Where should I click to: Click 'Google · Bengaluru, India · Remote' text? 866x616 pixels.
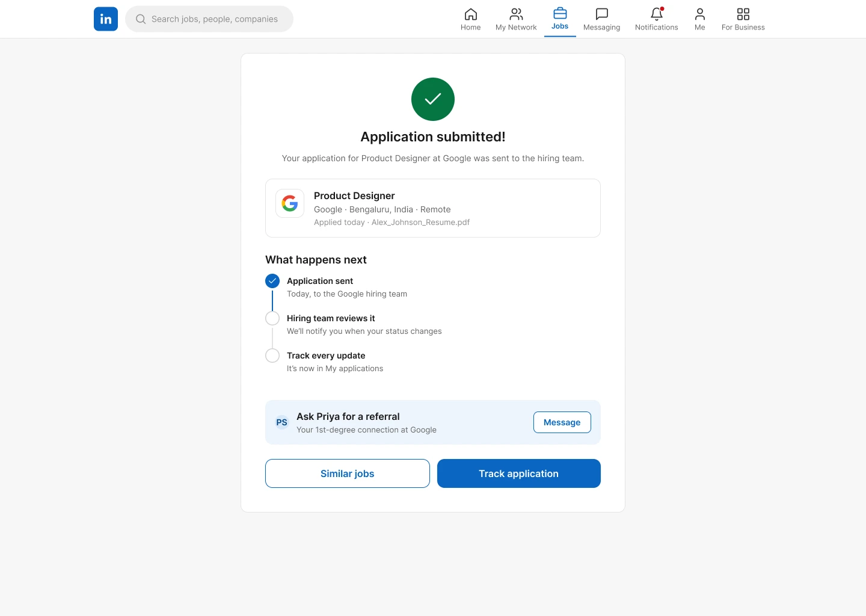[x=382, y=209]
